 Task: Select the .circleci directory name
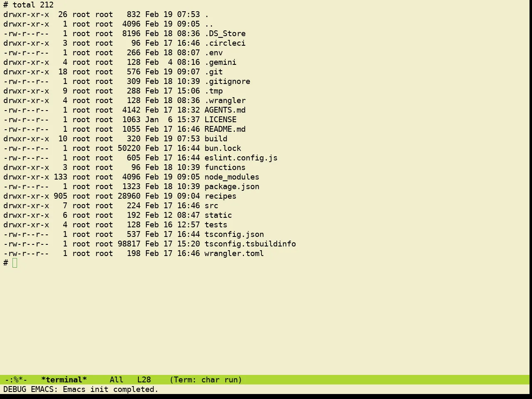[x=225, y=43]
